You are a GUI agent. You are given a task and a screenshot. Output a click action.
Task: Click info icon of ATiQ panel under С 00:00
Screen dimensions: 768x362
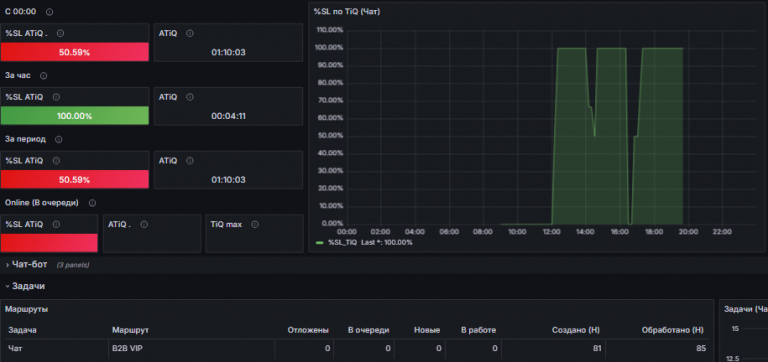coord(190,33)
